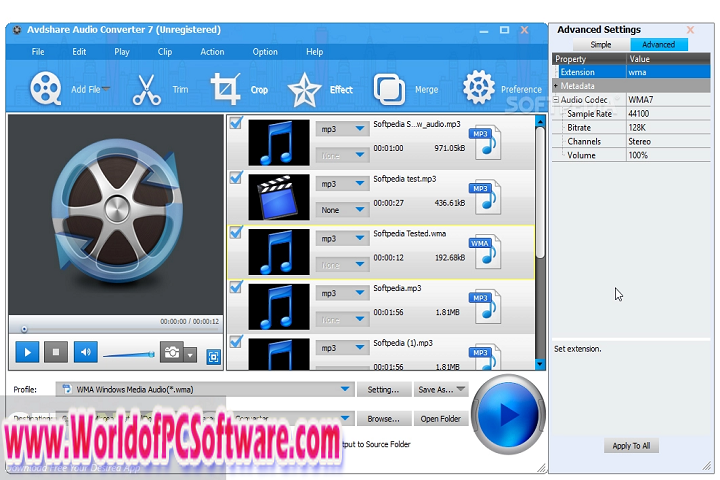
Task: Collapse the Audio Codec group
Action: point(556,99)
